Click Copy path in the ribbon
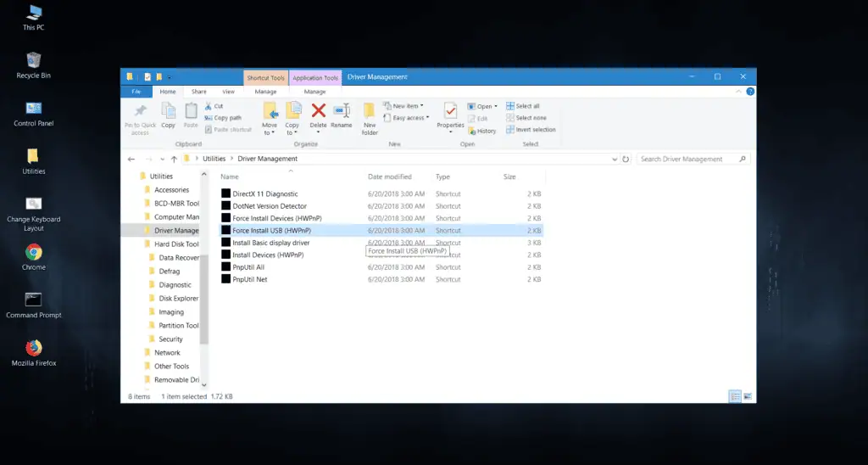The height and width of the screenshot is (465, 868). [x=223, y=117]
